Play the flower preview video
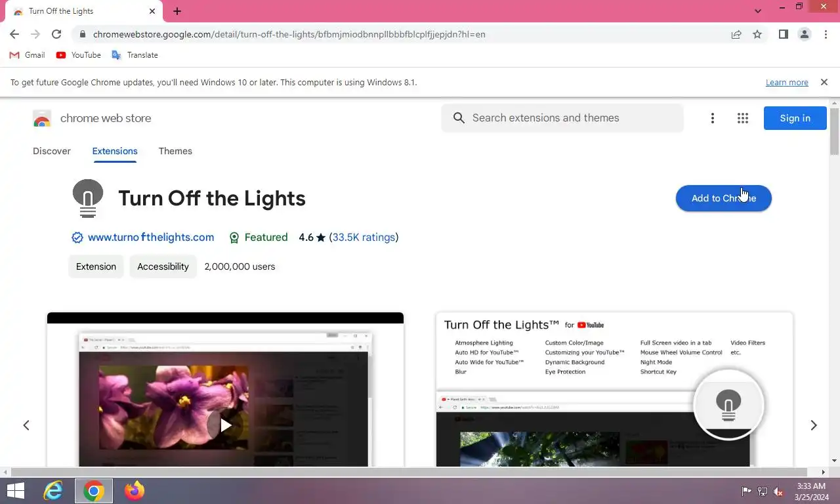Screen dimensions: 840x504 [x=225, y=425]
